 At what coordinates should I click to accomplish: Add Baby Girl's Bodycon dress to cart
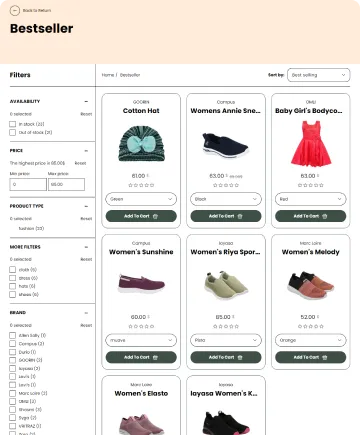(310, 216)
